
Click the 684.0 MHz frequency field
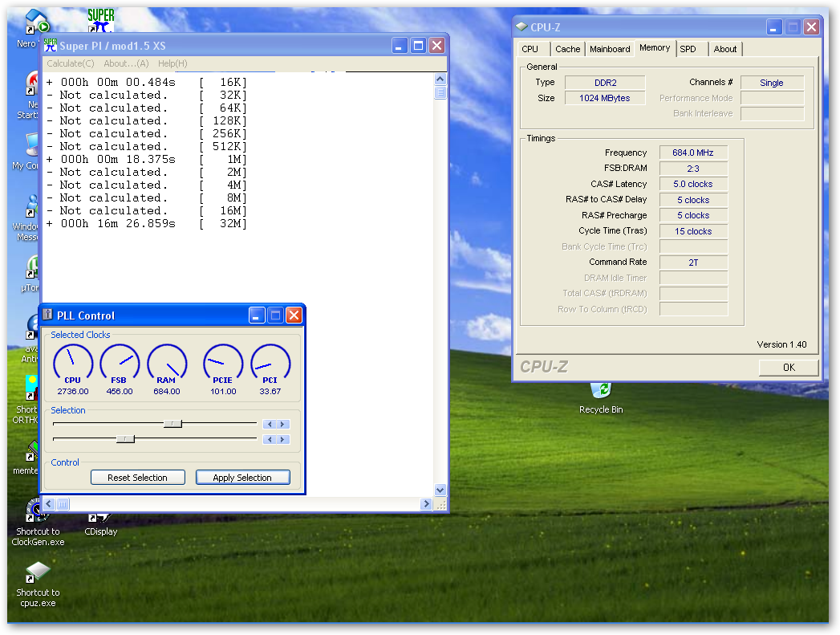693,153
